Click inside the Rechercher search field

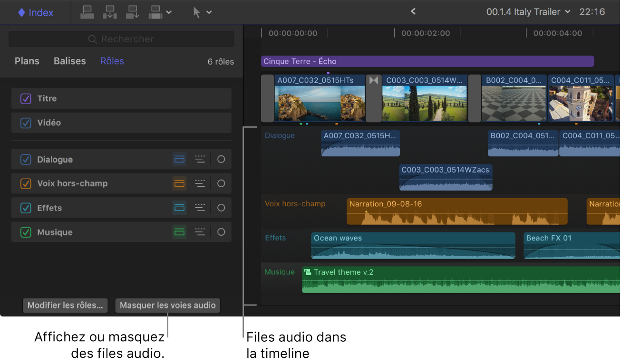(121, 38)
